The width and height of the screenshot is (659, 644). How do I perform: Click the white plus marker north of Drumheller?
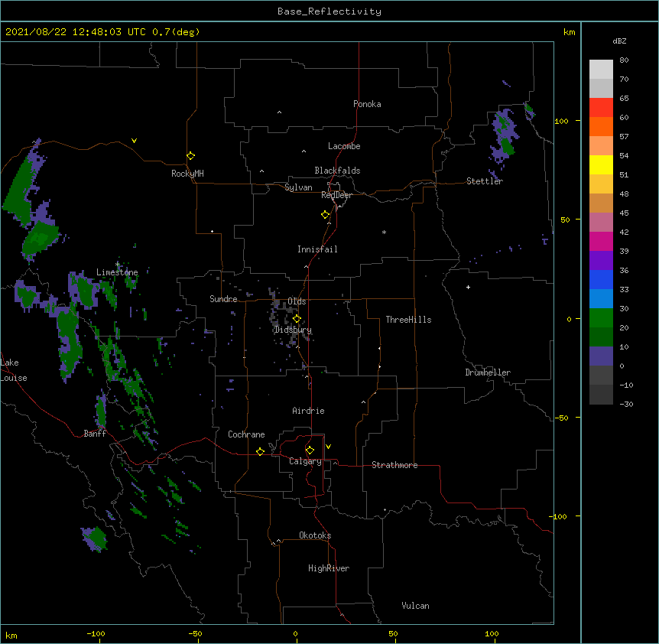(x=468, y=287)
